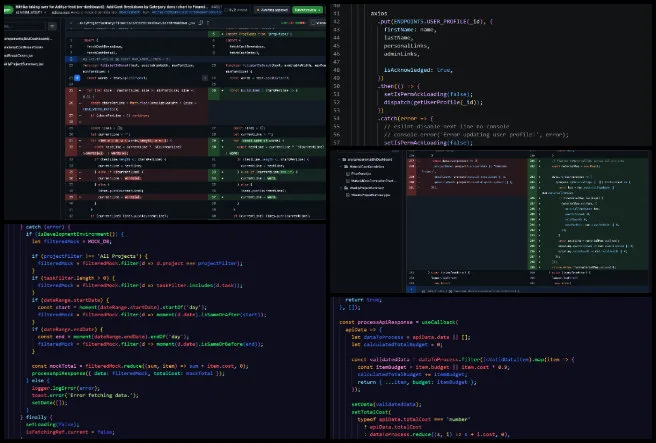656x443 pixels.
Task: Click the 'logger.logError(error);' line
Action: pos(66,388)
